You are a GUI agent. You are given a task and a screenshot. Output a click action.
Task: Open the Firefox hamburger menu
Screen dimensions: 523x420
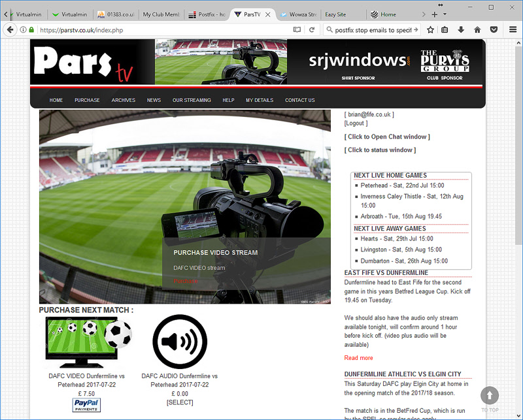[x=513, y=29]
